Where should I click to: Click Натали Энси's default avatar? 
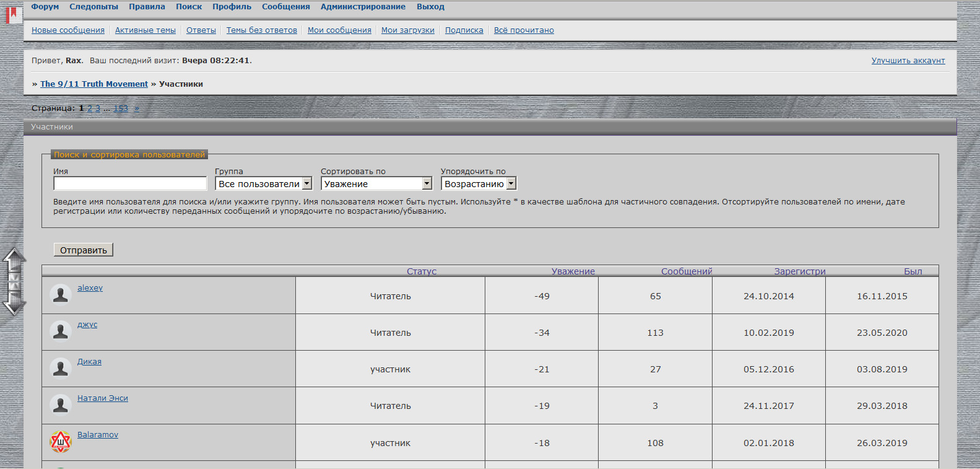tap(61, 405)
